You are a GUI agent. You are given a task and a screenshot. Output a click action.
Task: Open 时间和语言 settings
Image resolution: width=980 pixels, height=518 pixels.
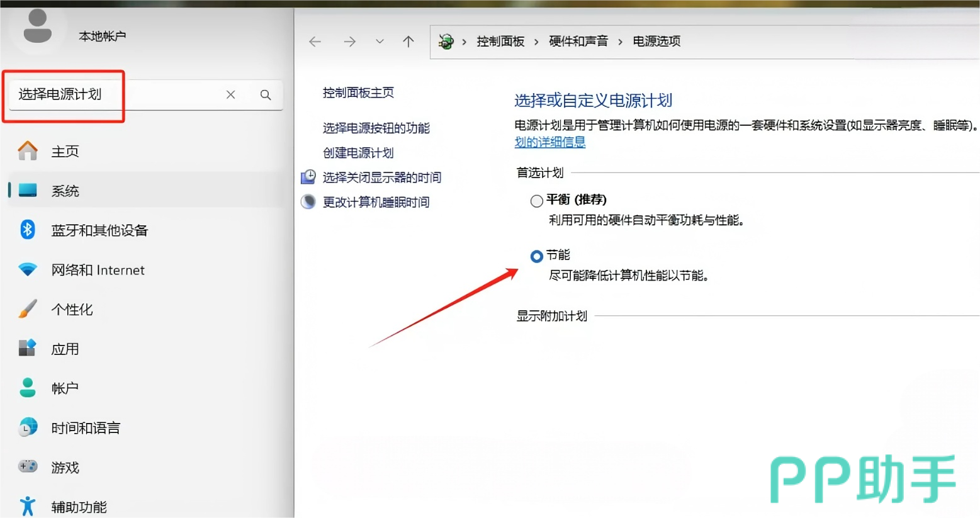[85, 428]
